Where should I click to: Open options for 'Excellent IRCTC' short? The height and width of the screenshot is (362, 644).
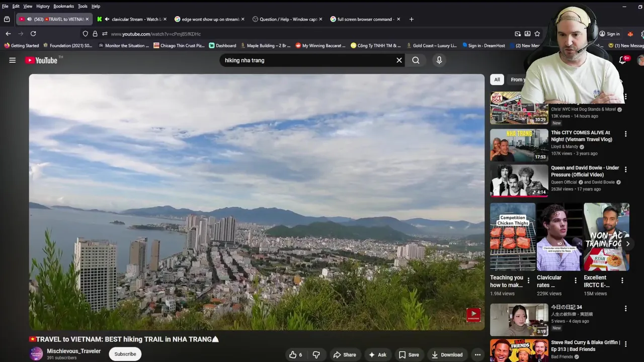[x=622, y=281]
